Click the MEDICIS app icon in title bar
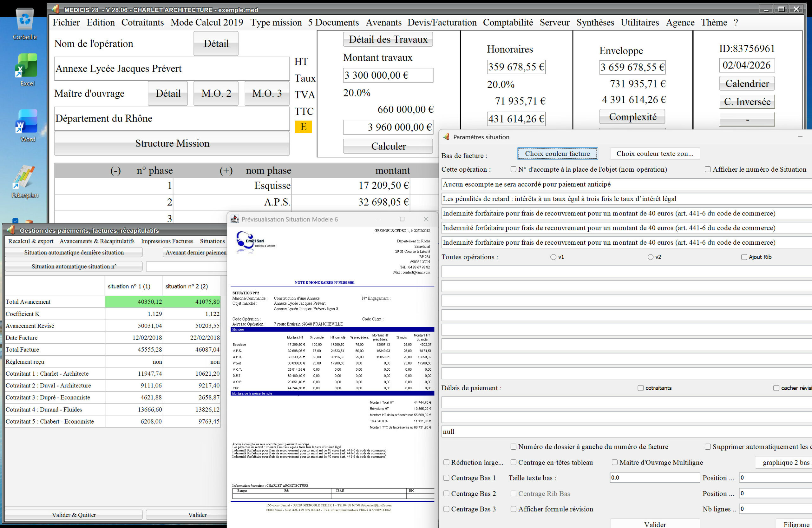This screenshot has width=812, height=528. coord(56,9)
